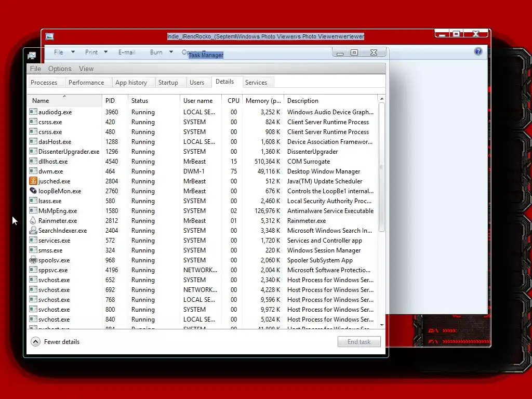Click Antimalware Service Executable description
Viewport: 532px width, 399px height.
click(330, 211)
